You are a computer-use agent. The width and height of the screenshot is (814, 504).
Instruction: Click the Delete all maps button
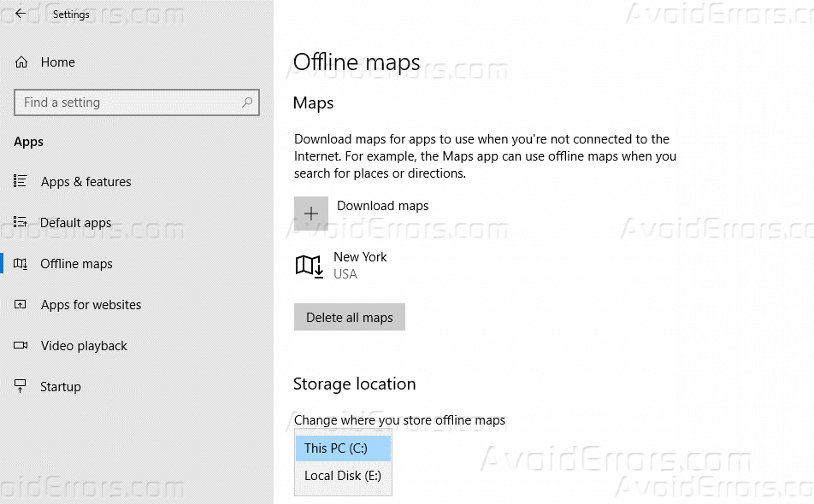(x=349, y=317)
